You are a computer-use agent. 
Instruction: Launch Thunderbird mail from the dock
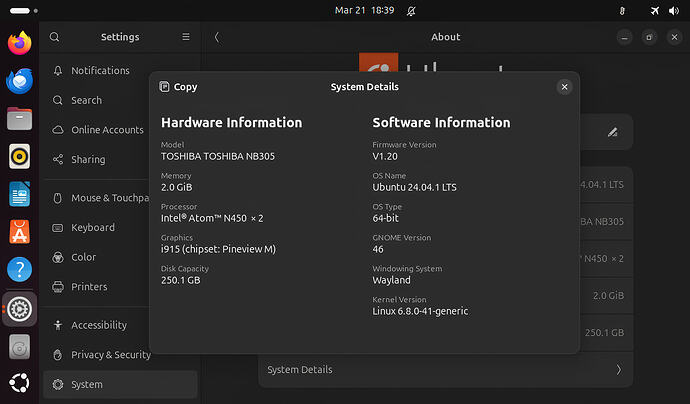[x=19, y=81]
